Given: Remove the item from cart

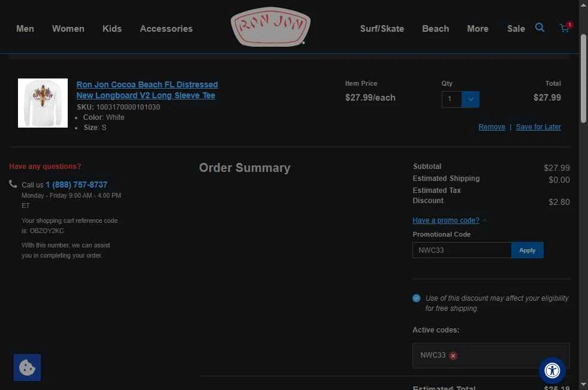Looking at the screenshot, I should (491, 127).
